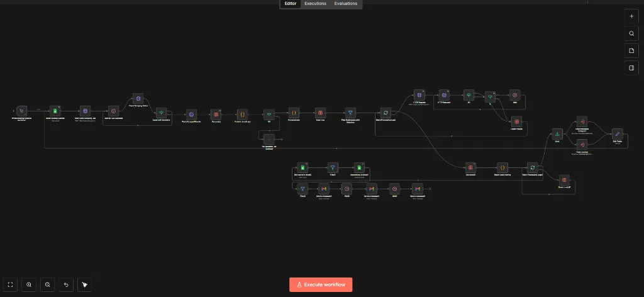Select the lower red arrow node after Limit
Screen dimensions: 644x297
(x=582, y=145)
